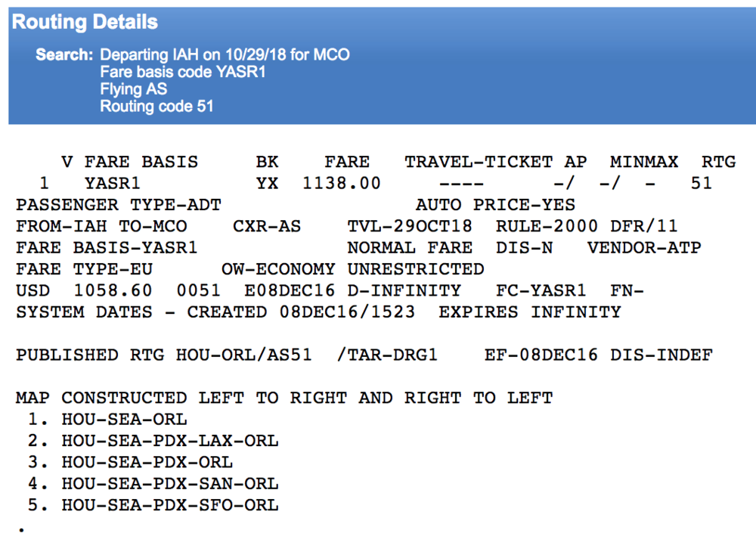
Task: Click the YX booking code
Action: (x=267, y=183)
